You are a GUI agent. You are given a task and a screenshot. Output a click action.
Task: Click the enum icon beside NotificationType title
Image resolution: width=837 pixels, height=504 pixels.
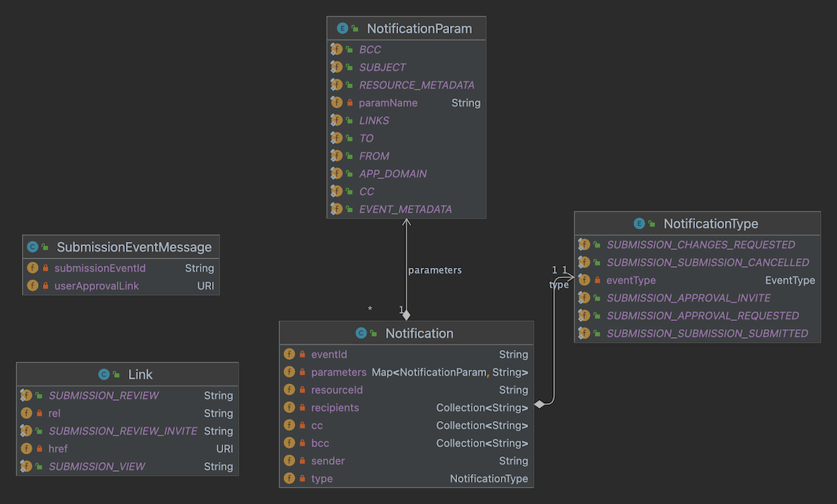(639, 223)
